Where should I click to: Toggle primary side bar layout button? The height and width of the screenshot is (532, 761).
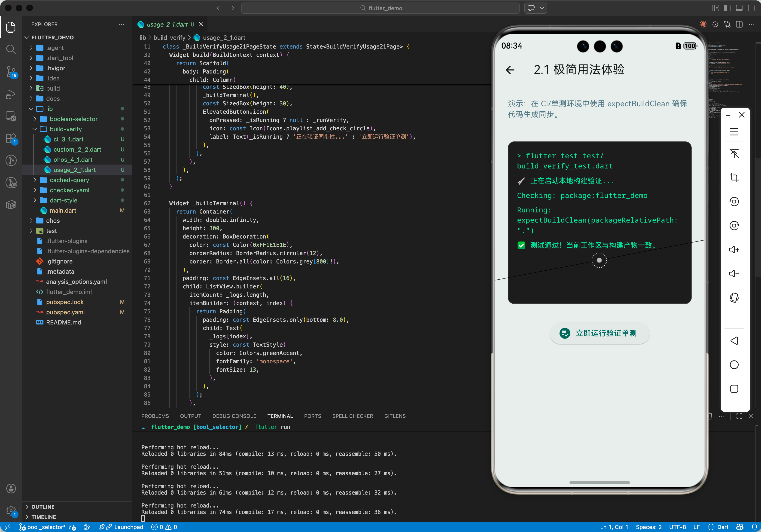pyautogui.click(x=727, y=8)
